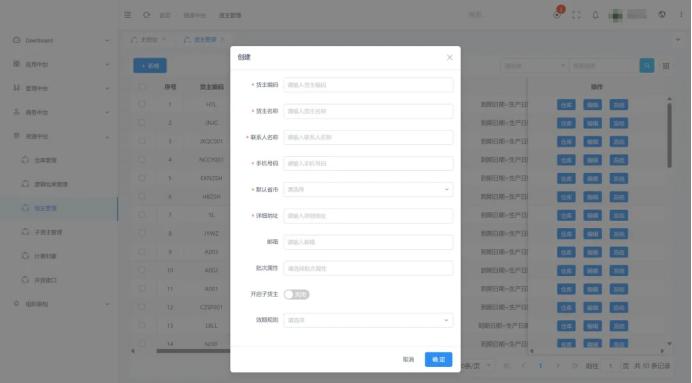The height and width of the screenshot is (383, 692).
Task: Close the 主控台 tab via its X
Action: tap(164, 39)
